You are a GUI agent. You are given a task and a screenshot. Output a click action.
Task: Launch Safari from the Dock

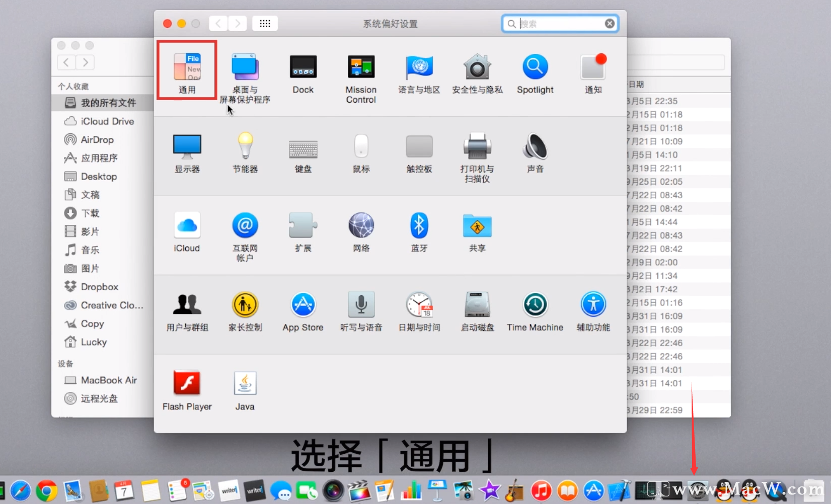(x=20, y=490)
